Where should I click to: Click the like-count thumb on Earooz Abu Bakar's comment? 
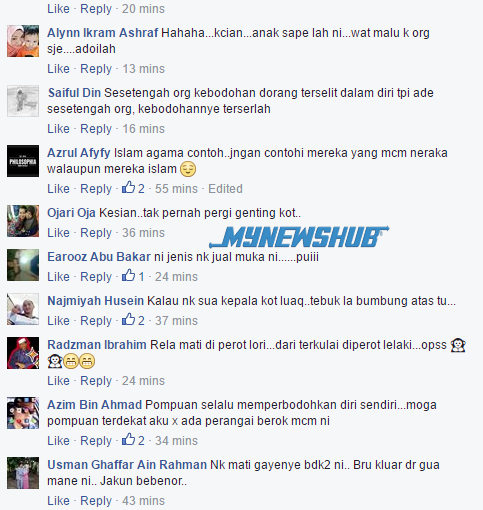pyautogui.click(x=128, y=276)
